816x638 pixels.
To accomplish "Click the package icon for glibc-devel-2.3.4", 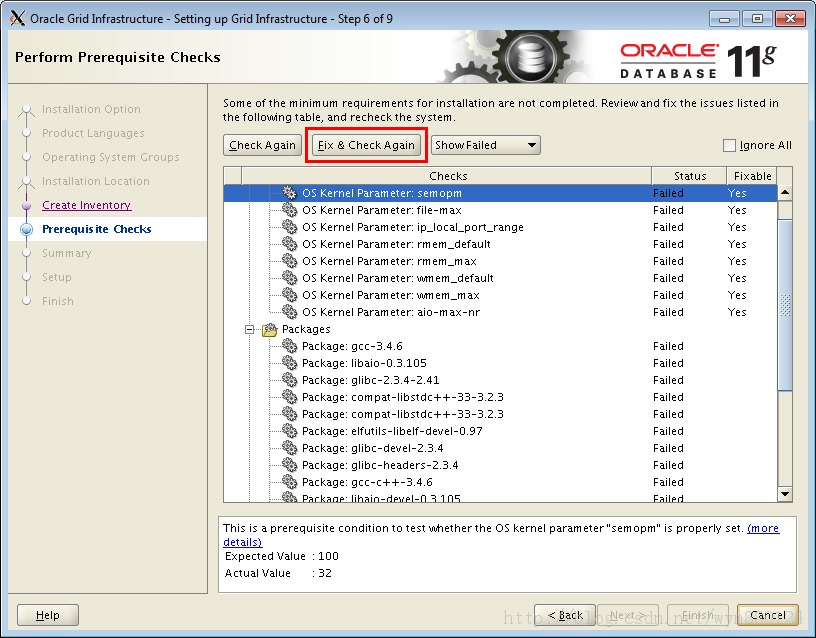I will [287, 448].
